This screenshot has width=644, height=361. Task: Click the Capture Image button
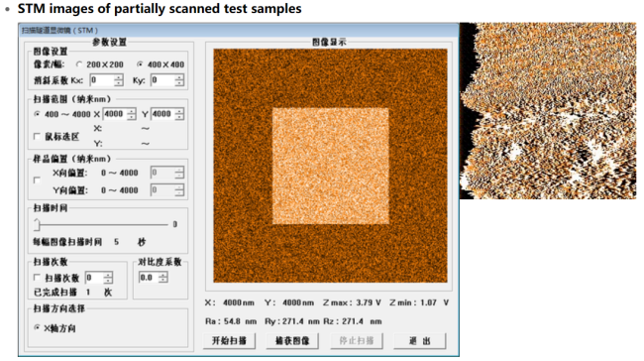coord(292,341)
